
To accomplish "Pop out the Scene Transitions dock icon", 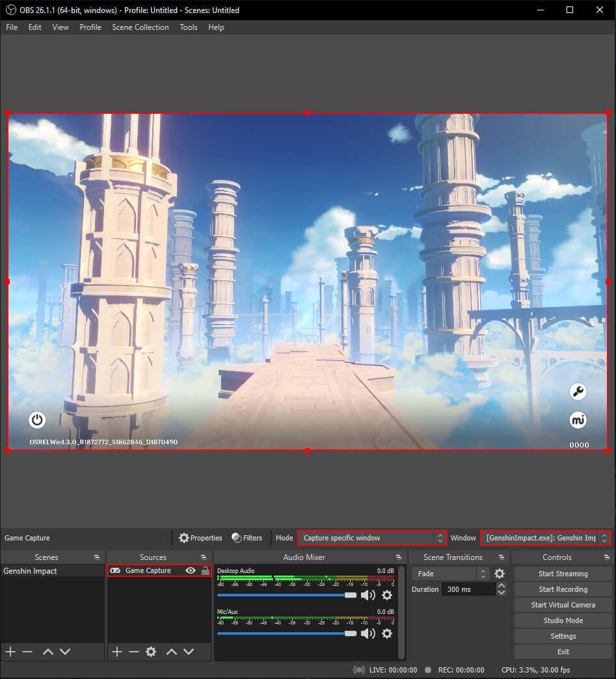I will click(x=502, y=557).
